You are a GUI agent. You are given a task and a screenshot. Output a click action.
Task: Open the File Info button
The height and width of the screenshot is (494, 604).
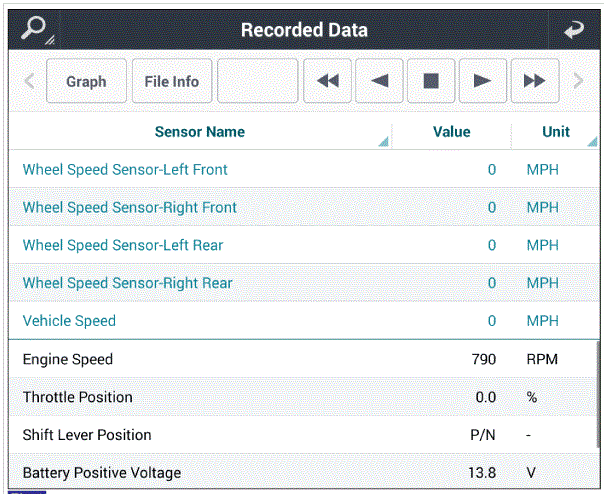(x=172, y=81)
